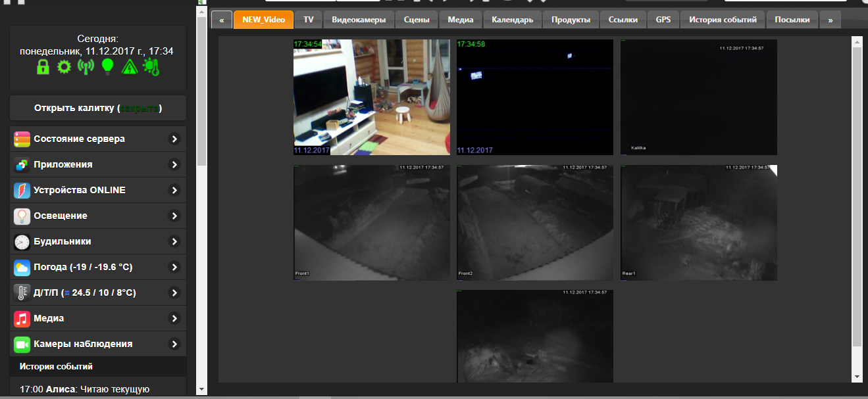Viewport: 868px width, 399px height.
Task: Expand the Состояние сервера menu arrow
Action: coord(174,139)
